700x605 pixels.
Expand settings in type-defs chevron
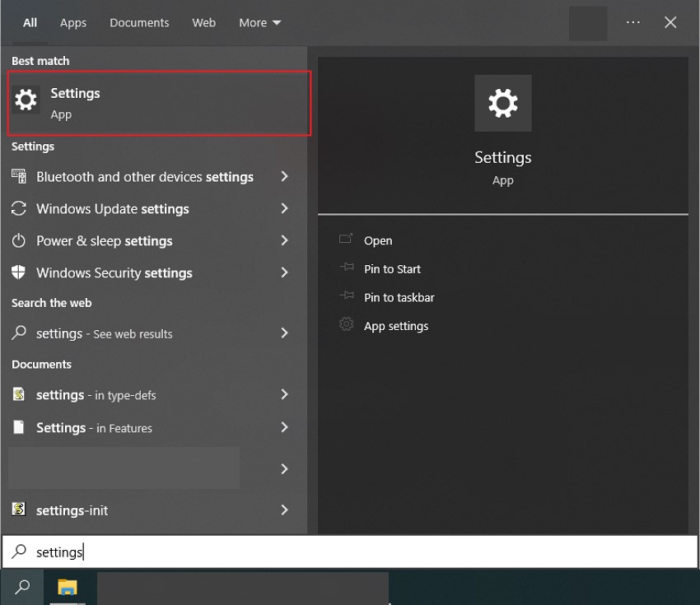tap(284, 394)
